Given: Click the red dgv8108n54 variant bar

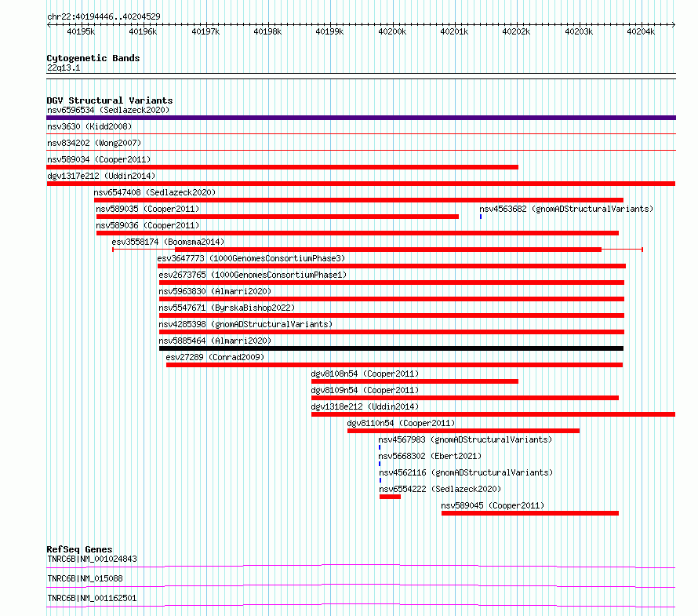Looking at the screenshot, I should [415, 381].
